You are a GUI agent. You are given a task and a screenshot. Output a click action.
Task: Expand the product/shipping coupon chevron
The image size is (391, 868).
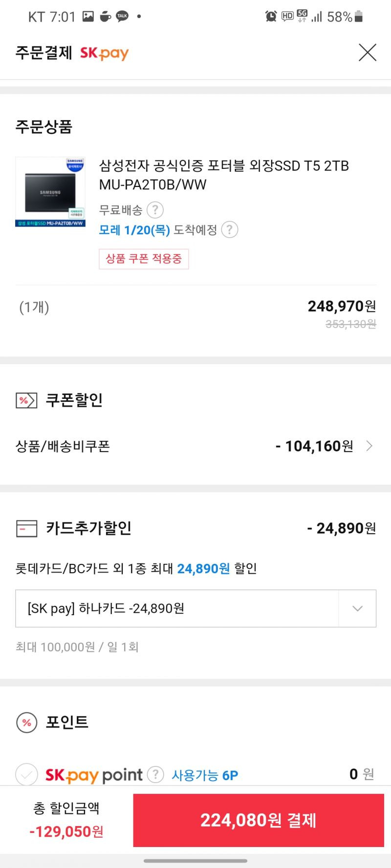[369, 446]
